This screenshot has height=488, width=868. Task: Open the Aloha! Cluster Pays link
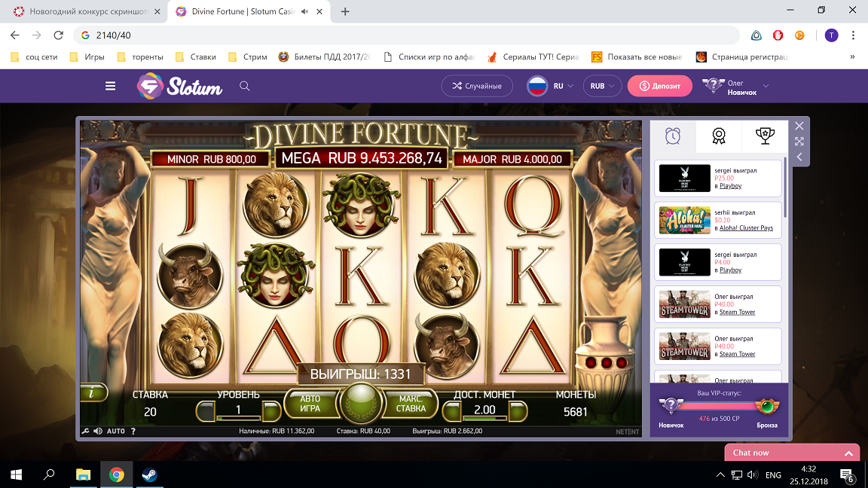click(746, 228)
